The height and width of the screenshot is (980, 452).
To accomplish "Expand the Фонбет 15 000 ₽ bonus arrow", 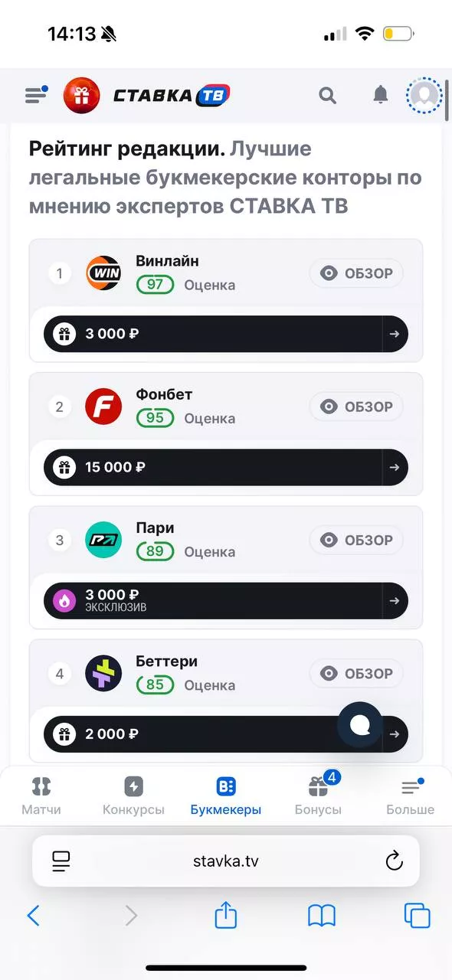I will pyautogui.click(x=395, y=467).
